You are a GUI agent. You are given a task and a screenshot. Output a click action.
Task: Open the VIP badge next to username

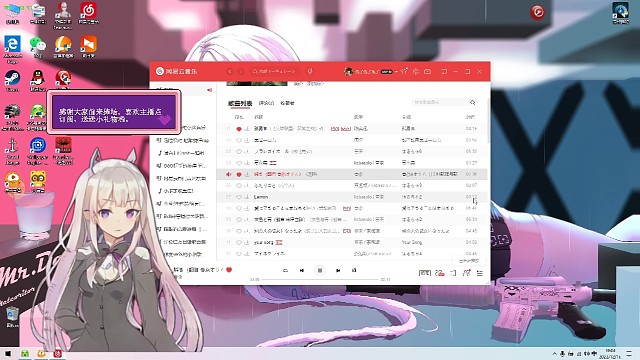[x=387, y=71]
